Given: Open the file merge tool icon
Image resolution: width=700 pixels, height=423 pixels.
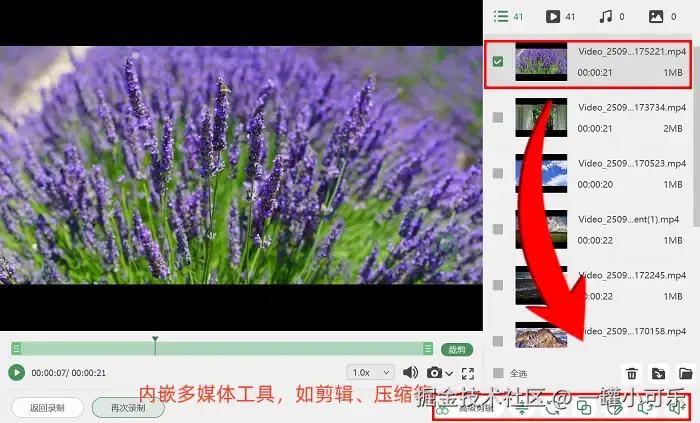Looking at the screenshot, I should coord(584,408).
